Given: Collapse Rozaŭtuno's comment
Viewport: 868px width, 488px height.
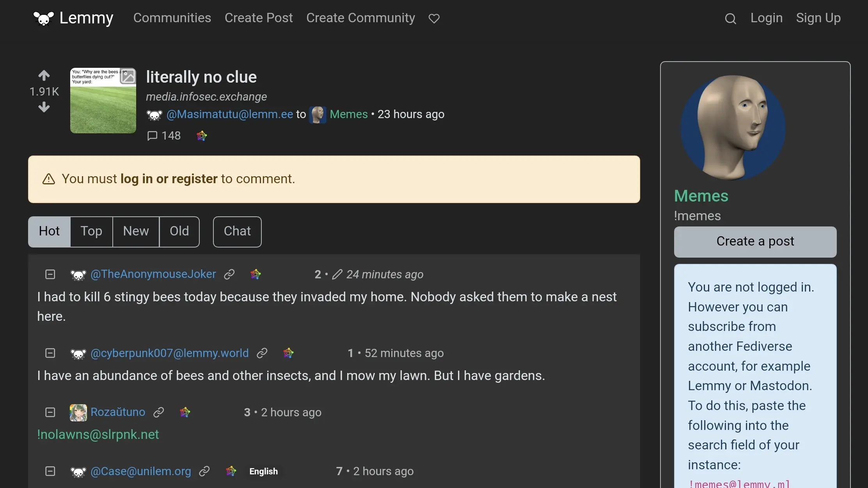Looking at the screenshot, I should [50, 412].
